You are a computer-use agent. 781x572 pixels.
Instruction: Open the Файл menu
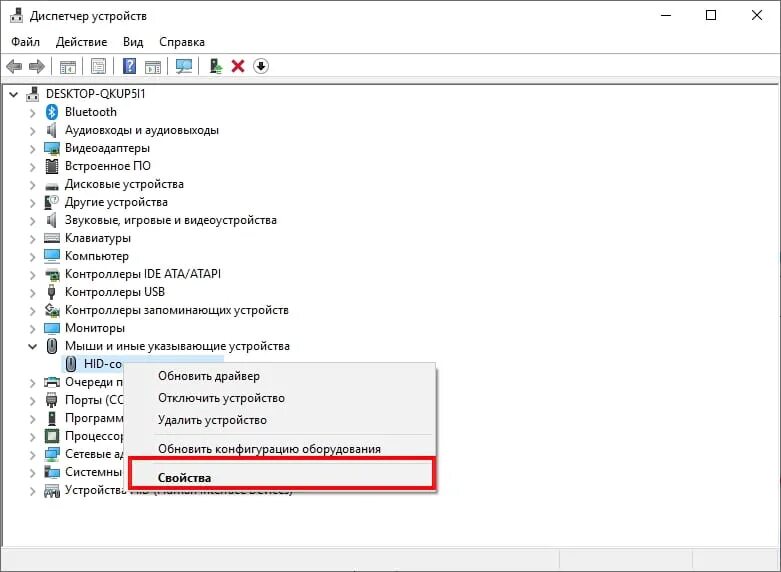(x=25, y=42)
